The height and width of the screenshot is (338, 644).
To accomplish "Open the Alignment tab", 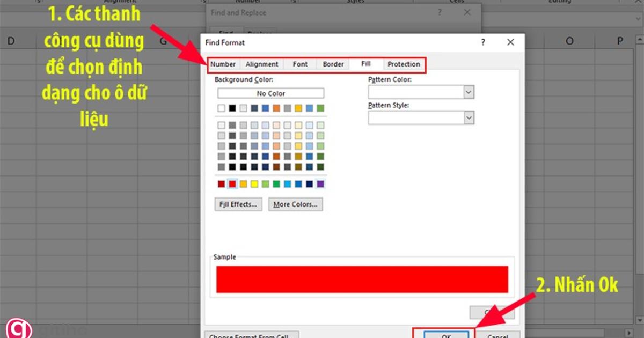I will click(262, 64).
